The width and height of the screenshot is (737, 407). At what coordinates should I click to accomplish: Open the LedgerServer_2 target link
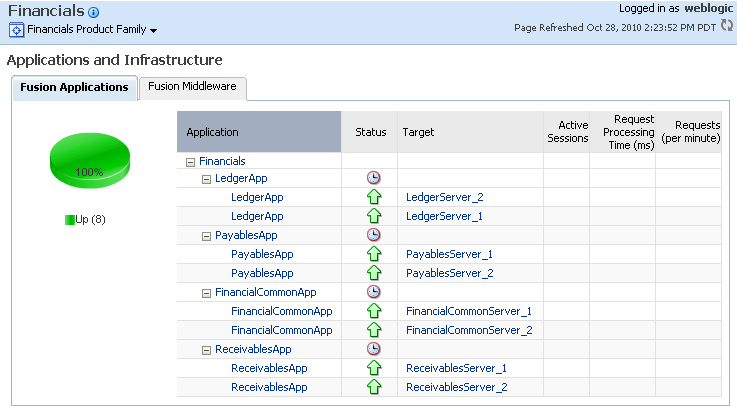click(x=445, y=197)
